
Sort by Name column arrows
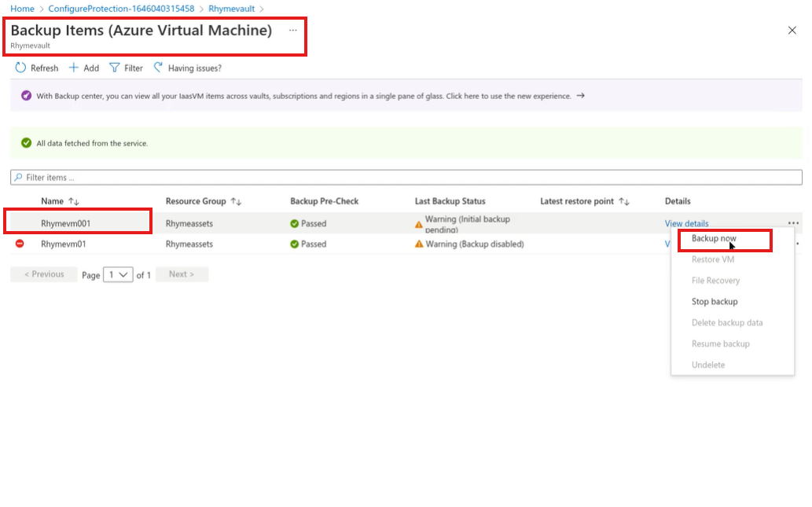(74, 201)
